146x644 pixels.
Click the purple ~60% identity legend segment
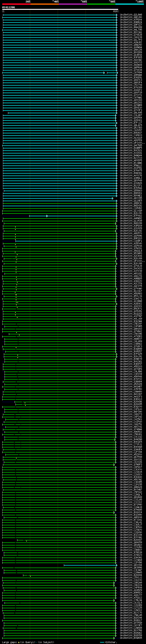click(73, 4)
